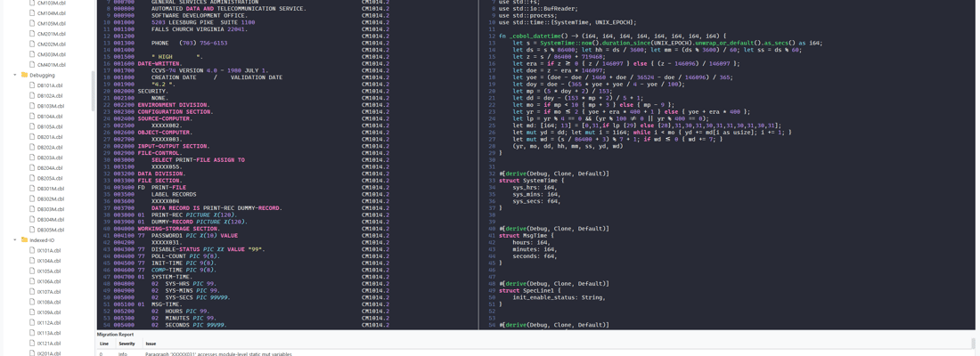Viewport: 980px width, 356px height.
Task: Select CM105M.cbl in the explorer
Action: [51, 24]
